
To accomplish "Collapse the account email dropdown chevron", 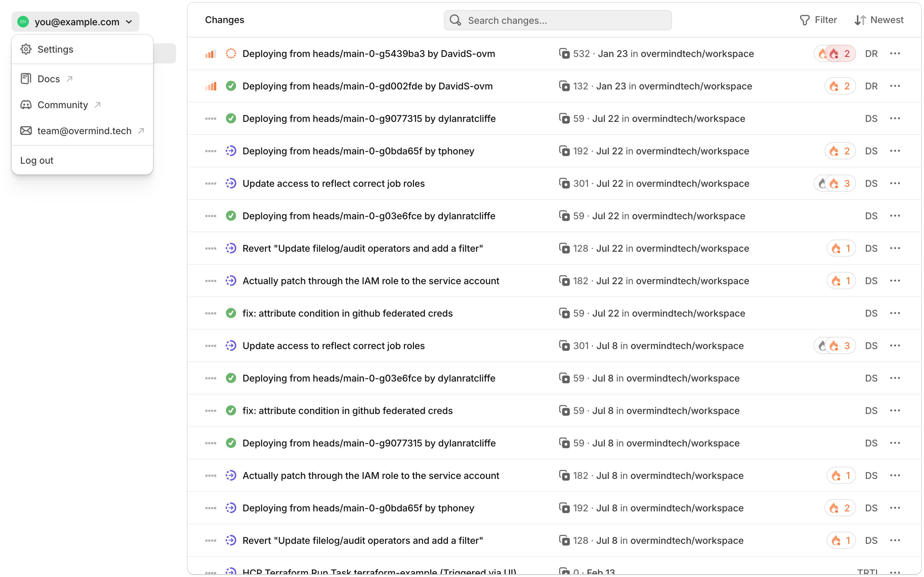I will [x=129, y=22].
